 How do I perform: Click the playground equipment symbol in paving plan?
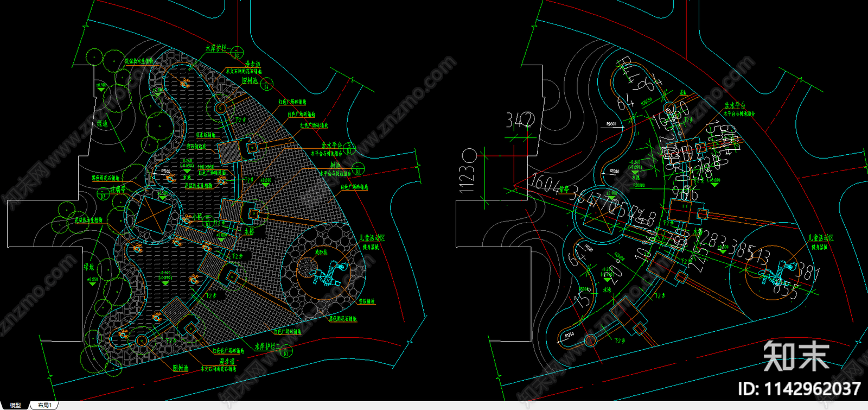[x=328, y=273]
